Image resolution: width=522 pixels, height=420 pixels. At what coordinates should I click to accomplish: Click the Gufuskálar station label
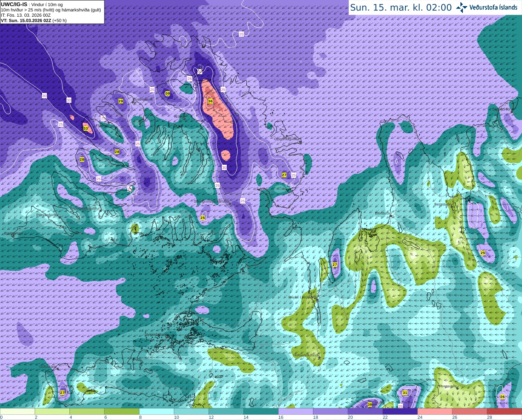click(x=48, y=367)
